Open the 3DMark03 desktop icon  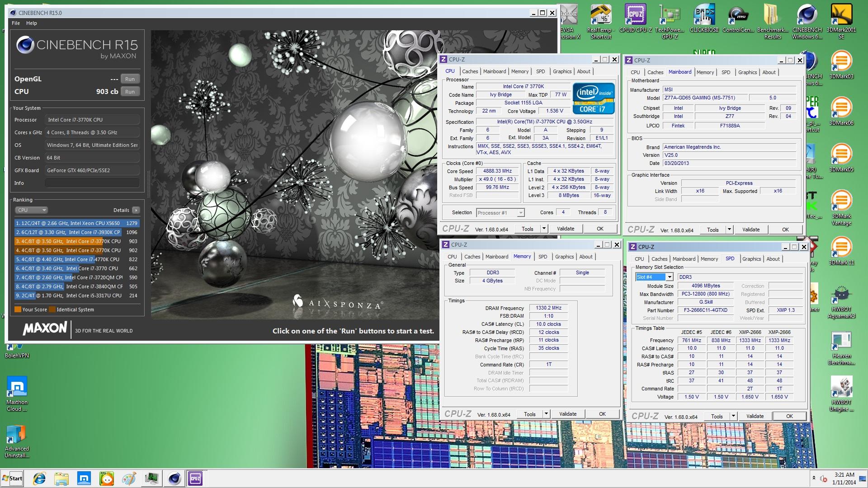(x=841, y=65)
